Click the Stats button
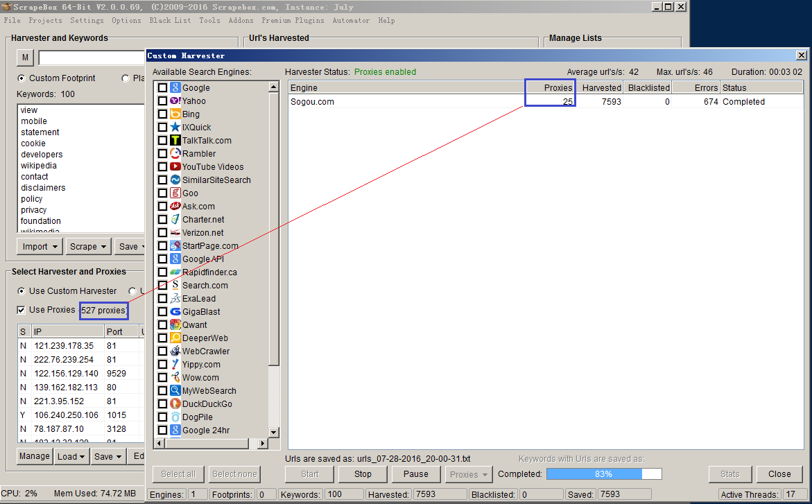 [x=729, y=474]
